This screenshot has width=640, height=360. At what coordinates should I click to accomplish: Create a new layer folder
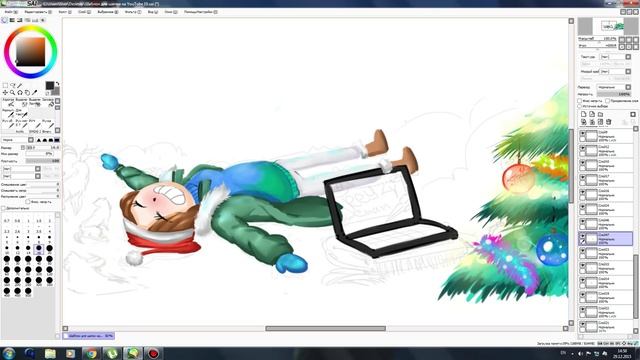[600, 115]
